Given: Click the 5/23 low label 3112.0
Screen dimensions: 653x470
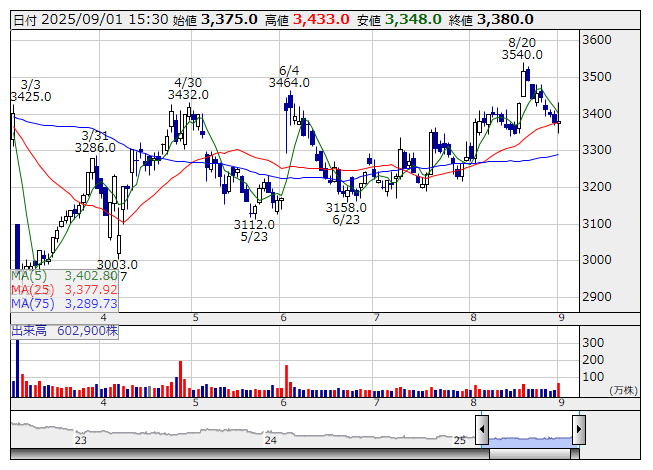Looking at the screenshot, I should [x=254, y=224].
